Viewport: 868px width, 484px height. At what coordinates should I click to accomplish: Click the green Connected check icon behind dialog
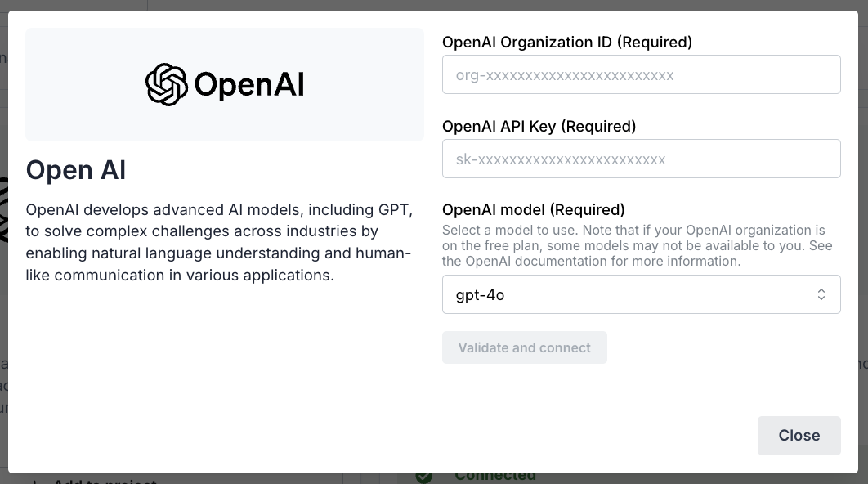click(x=423, y=477)
